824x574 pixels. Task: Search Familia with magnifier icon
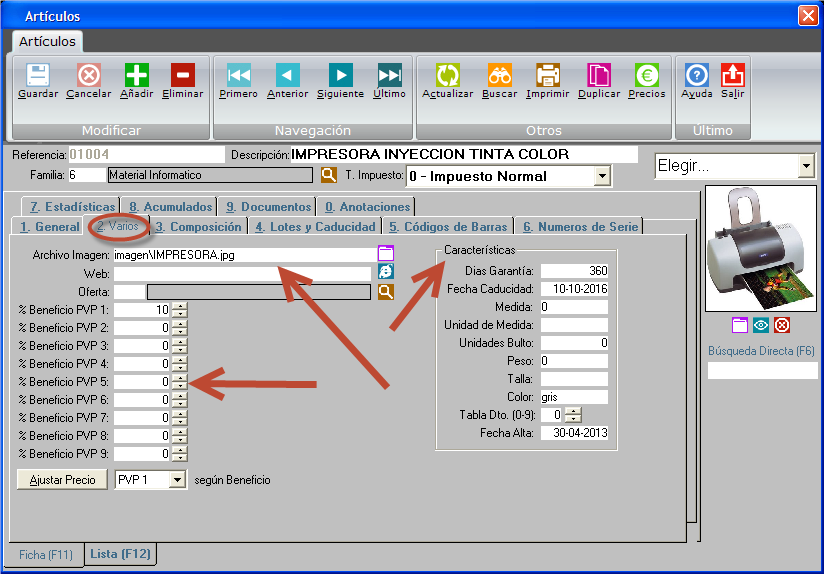(329, 175)
